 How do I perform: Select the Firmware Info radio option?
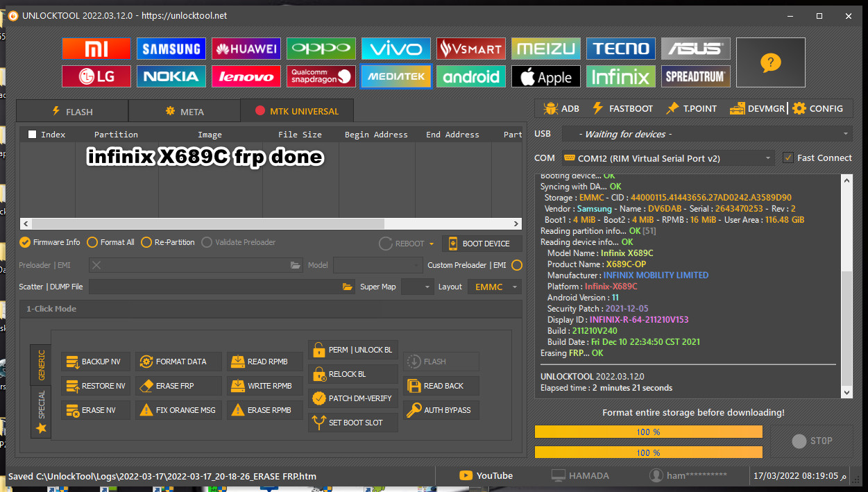(49, 242)
